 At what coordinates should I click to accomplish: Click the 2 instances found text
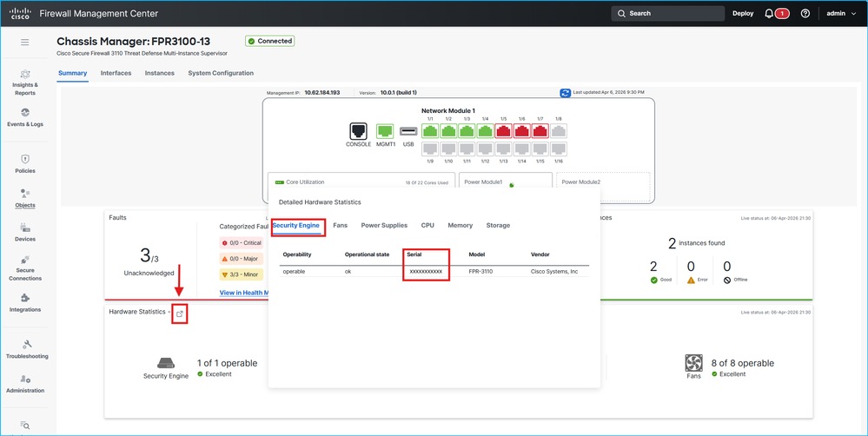[x=696, y=243]
